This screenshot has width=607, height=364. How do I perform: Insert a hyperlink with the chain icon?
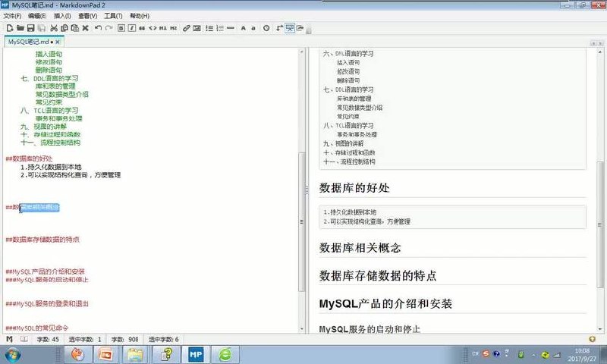186,28
